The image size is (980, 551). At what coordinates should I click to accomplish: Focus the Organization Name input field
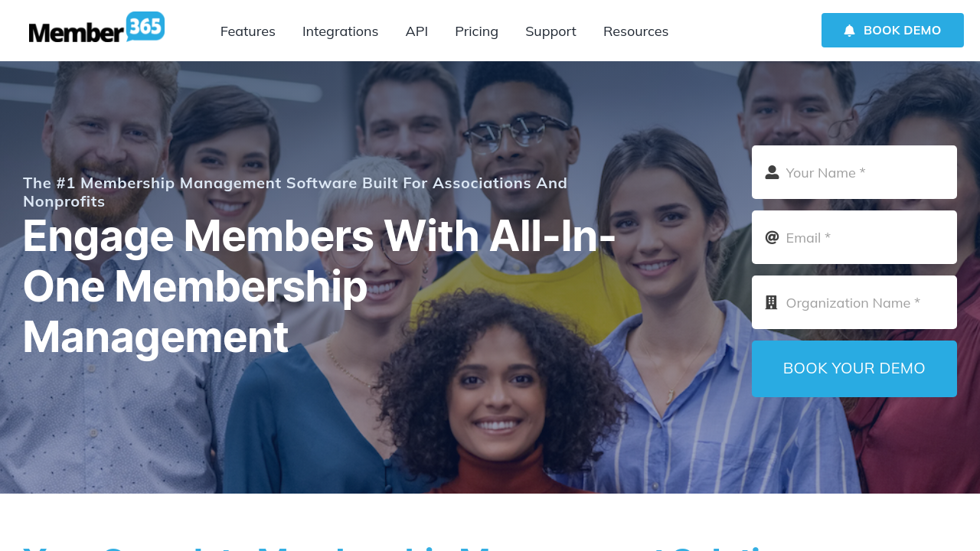[854, 302]
